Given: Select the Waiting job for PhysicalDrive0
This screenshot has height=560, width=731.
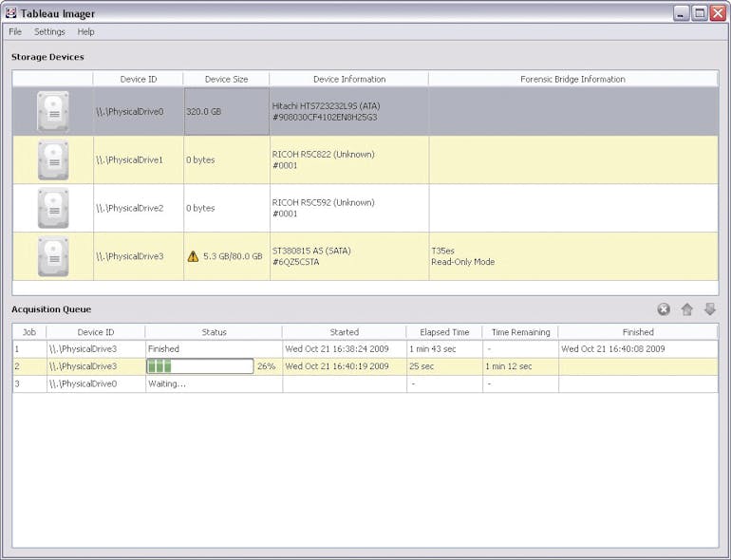Looking at the screenshot, I should coord(167,383).
